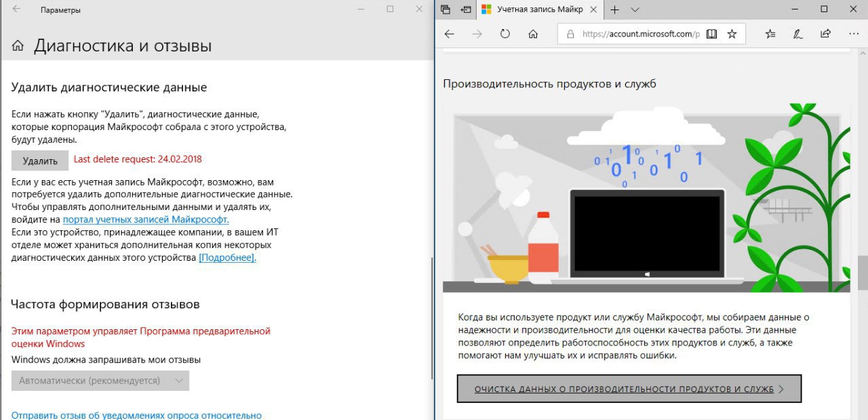Click the Удалить диагностические данные heading
Image resolution: width=868 pixels, height=420 pixels.
(x=109, y=87)
